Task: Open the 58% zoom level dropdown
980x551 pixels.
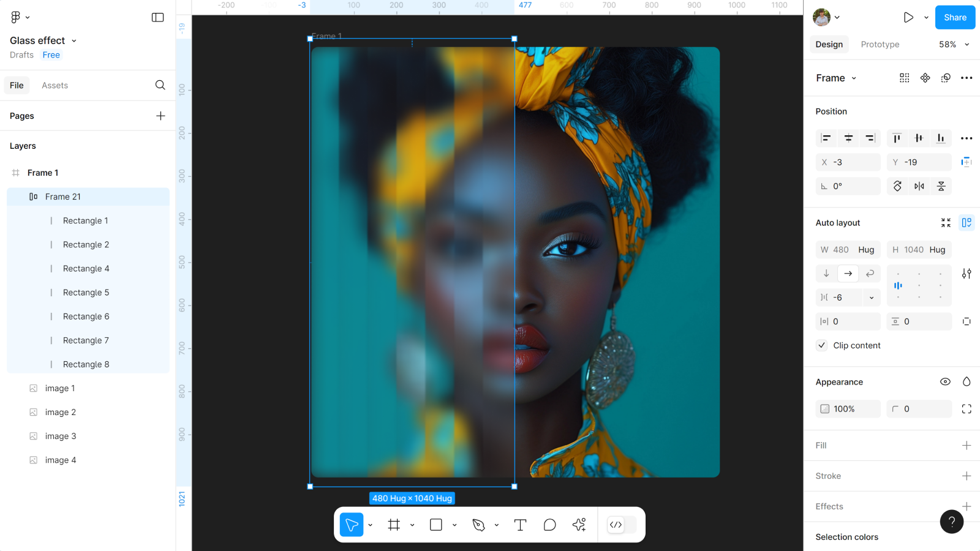Action: click(954, 44)
